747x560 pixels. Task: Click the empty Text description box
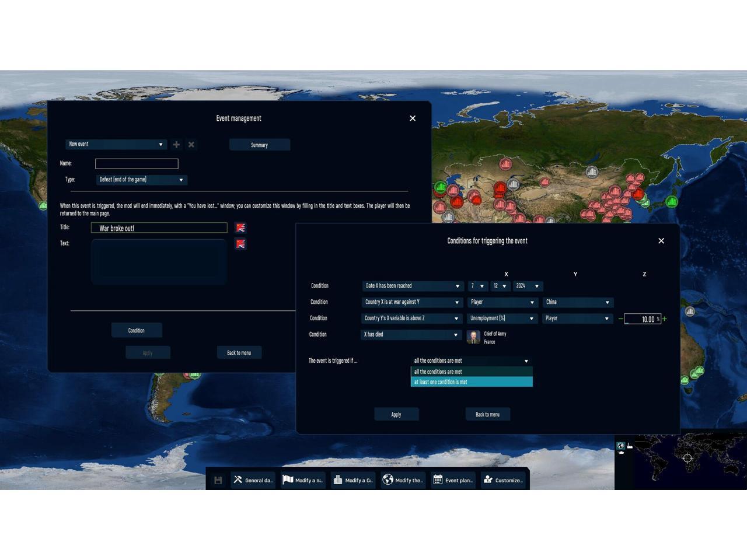pos(159,261)
